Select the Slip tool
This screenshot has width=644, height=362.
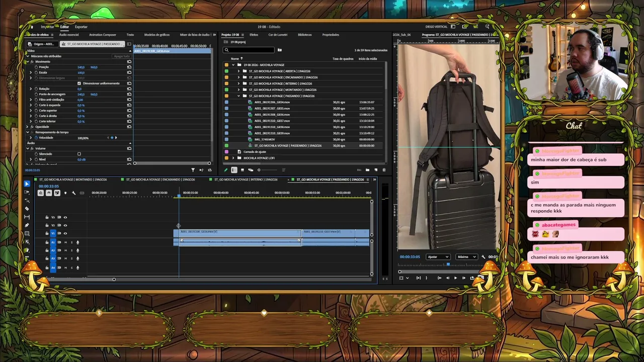coord(27,217)
